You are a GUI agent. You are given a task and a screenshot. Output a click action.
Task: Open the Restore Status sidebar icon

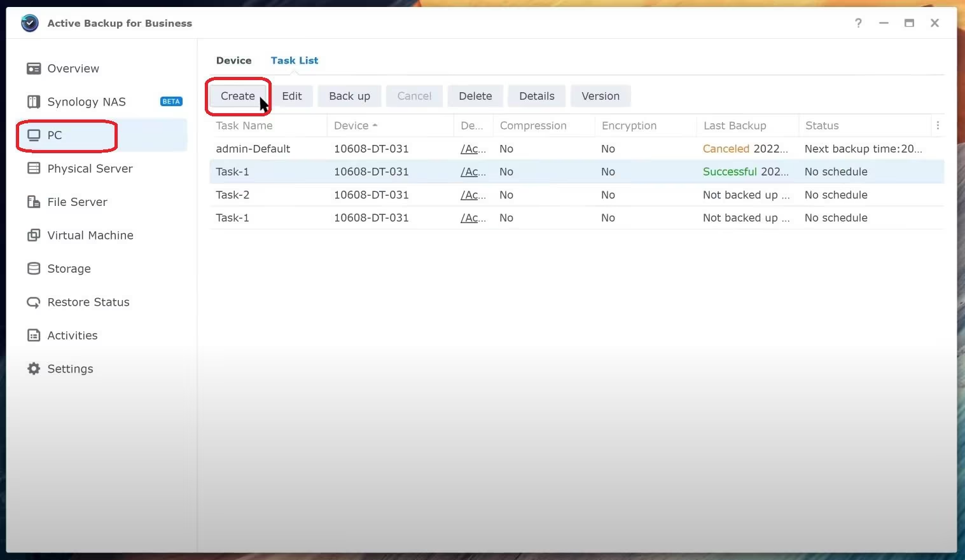(x=34, y=303)
